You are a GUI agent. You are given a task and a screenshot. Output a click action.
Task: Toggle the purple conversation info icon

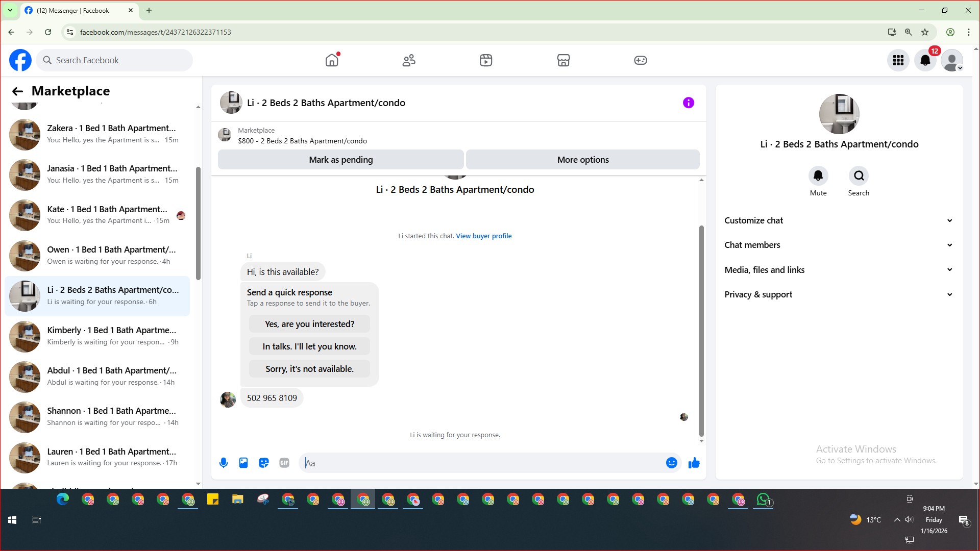coord(688,103)
